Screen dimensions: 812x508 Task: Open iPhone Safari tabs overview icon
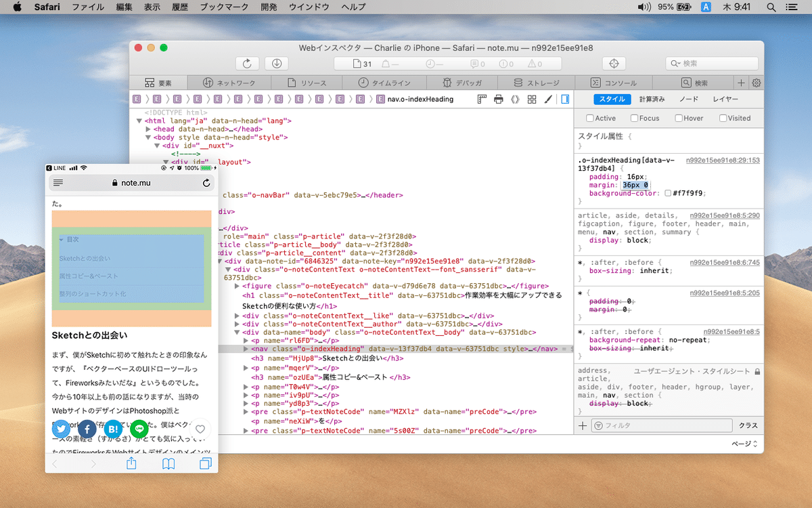(x=205, y=464)
